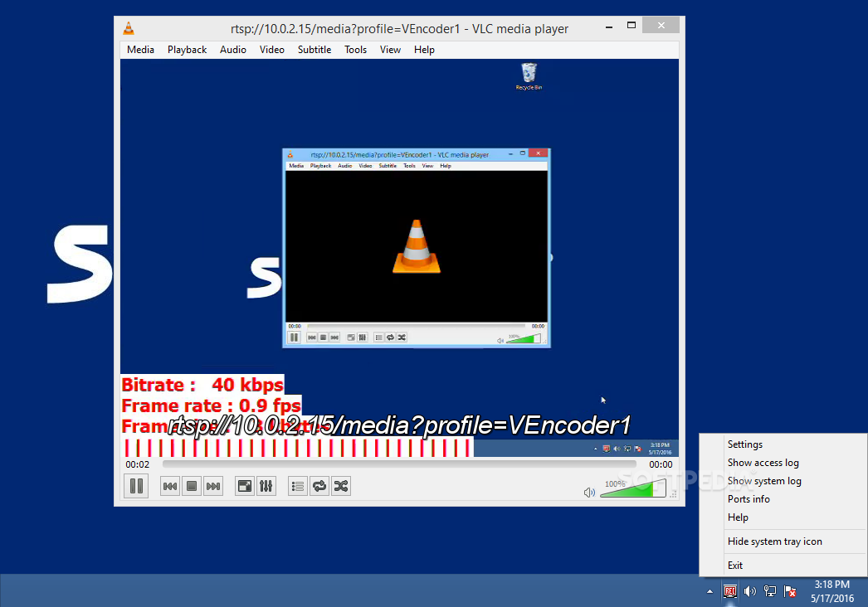
Task: Stop playback button in VLC
Action: 192,487
